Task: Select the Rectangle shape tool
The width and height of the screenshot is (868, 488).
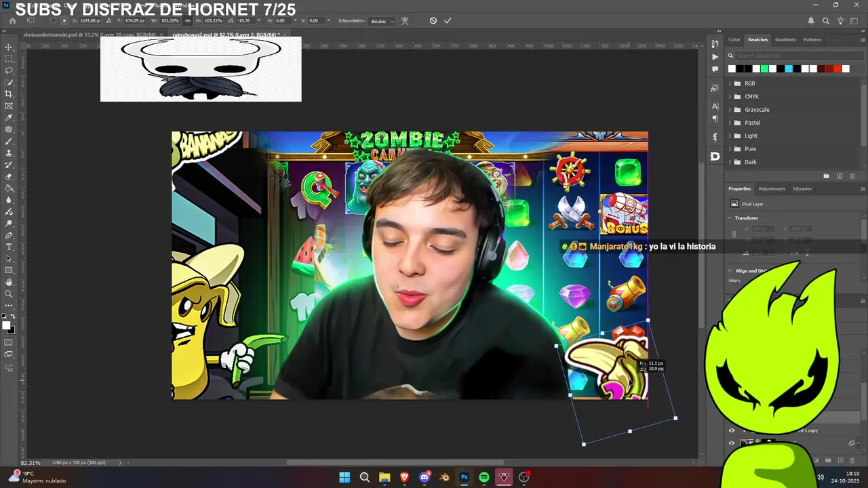Action: pyautogui.click(x=9, y=270)
